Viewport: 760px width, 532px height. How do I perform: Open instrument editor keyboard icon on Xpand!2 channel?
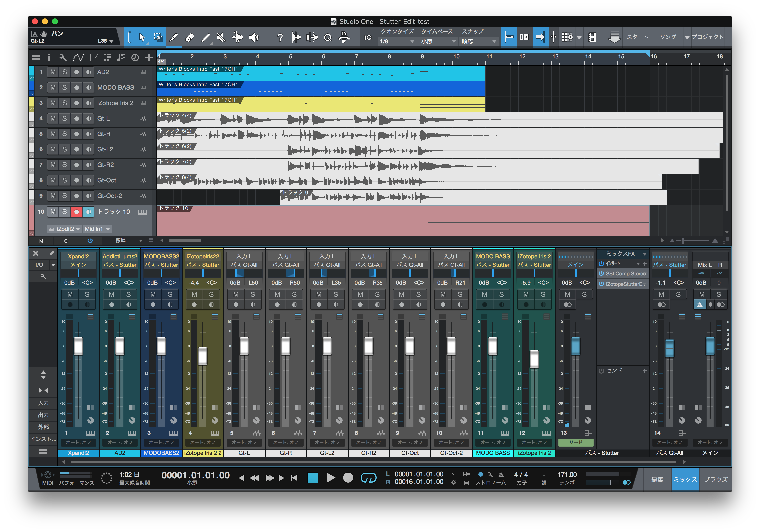90,433
